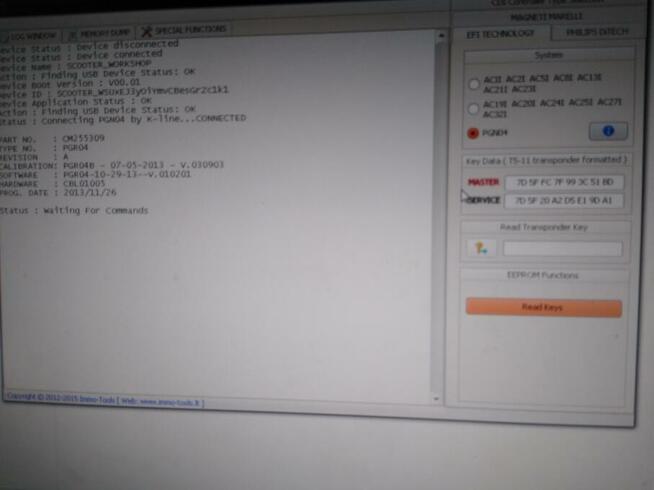Click the 'Connecting PGN04 by K-line' log line

123,120
